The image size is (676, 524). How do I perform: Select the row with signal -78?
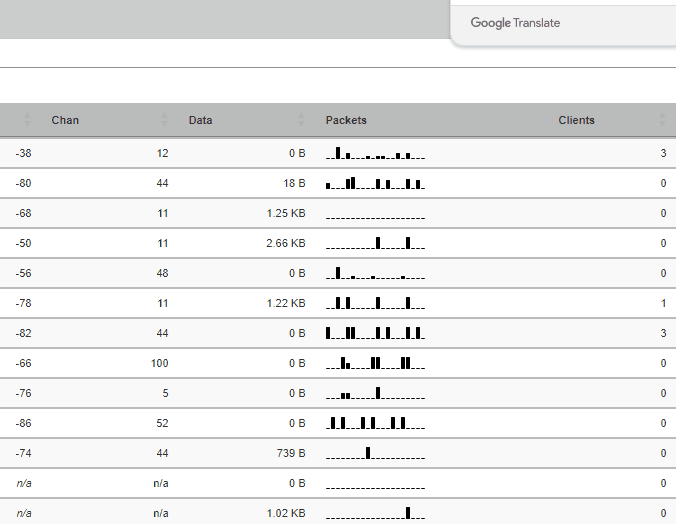pos(338,303)
